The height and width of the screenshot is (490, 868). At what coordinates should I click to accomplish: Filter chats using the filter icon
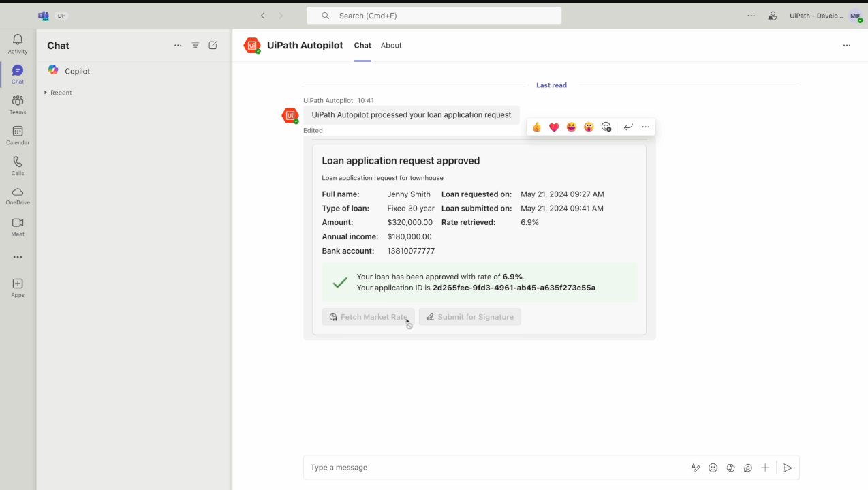tap(196, 46)
